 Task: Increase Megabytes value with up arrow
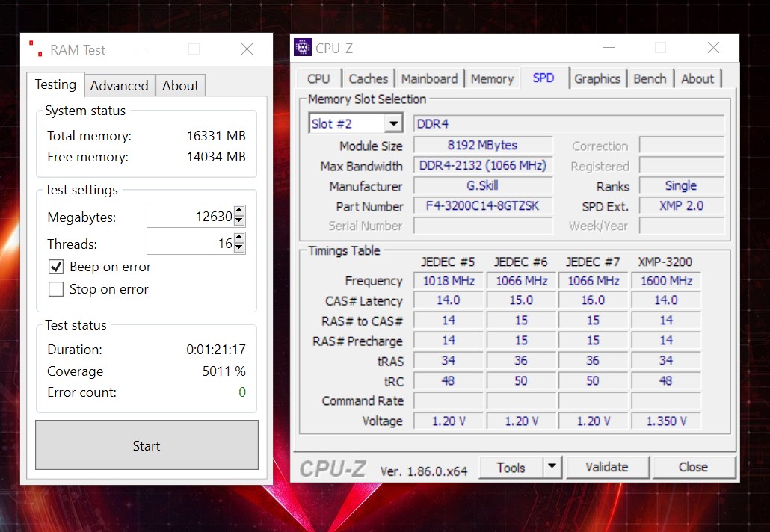click(x=239, y=211)
